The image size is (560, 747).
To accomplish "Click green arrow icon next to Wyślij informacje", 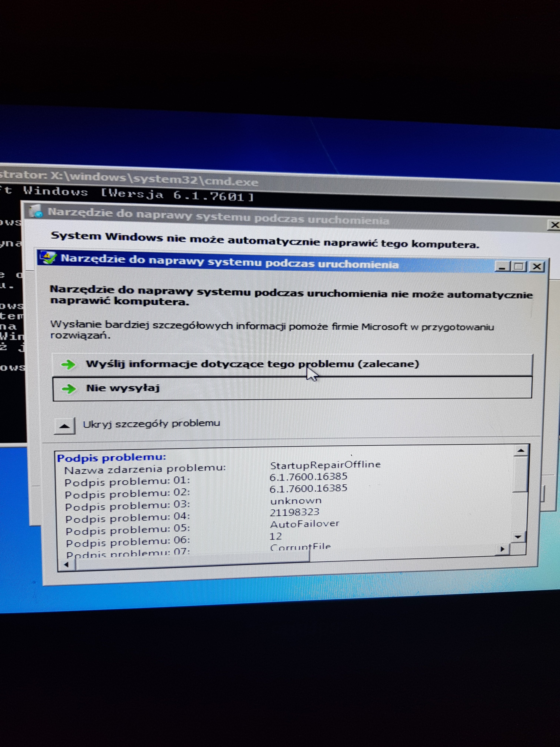I will [69, 365].
